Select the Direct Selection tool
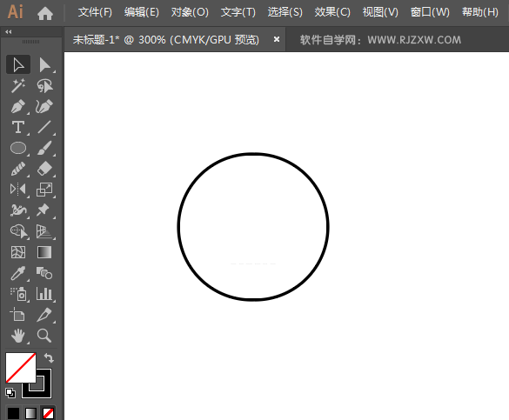The height and width of the screenshot is (420, 509). pos(44,65)
